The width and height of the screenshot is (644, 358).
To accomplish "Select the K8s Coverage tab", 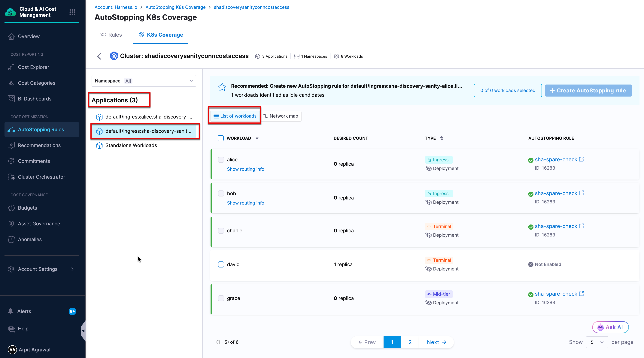I will pyautogui.click(x=161, y=35).
